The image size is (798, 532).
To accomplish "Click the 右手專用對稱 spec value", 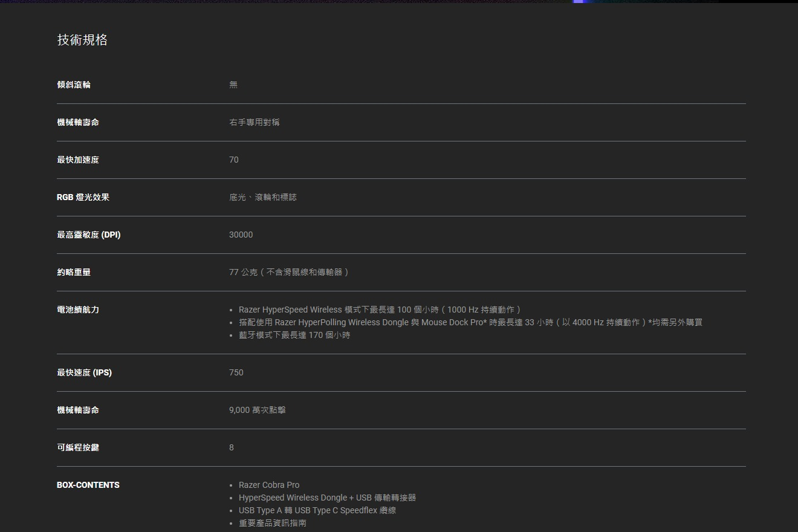I will [254, 122].
